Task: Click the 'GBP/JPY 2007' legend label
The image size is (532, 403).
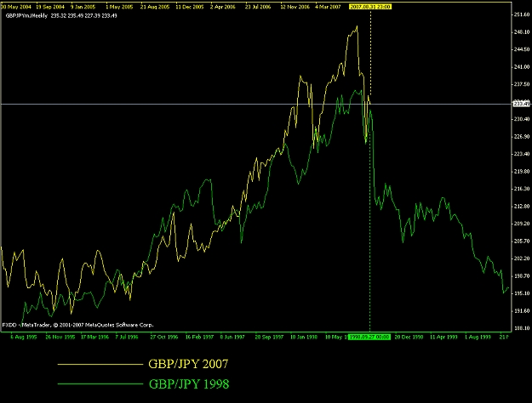Action: coord(188,364)
